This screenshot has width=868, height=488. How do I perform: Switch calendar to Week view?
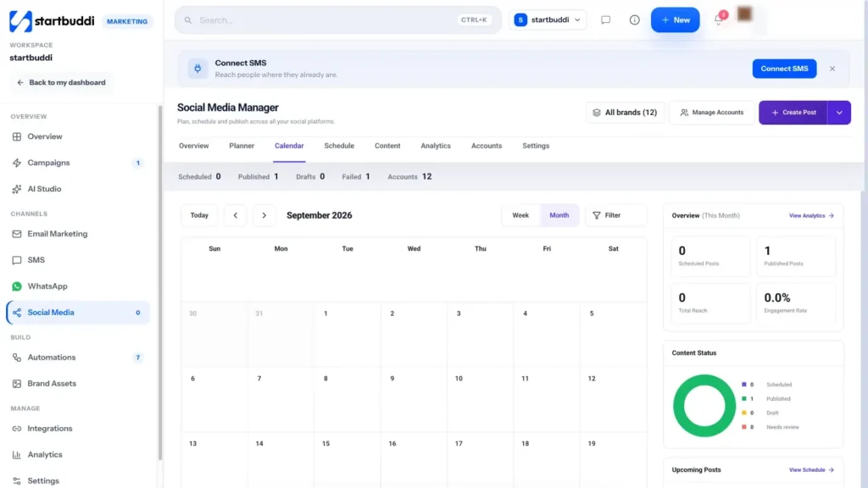coord(520,215)
